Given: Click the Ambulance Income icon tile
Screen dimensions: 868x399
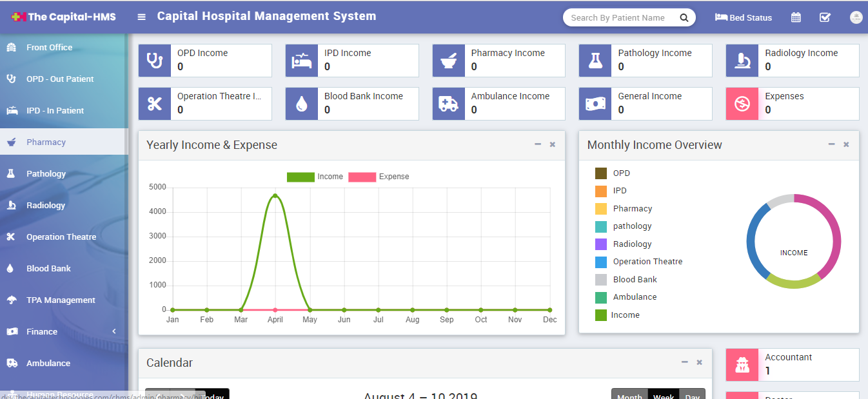Looking at the screenshot, I should [x=448, y=104].
